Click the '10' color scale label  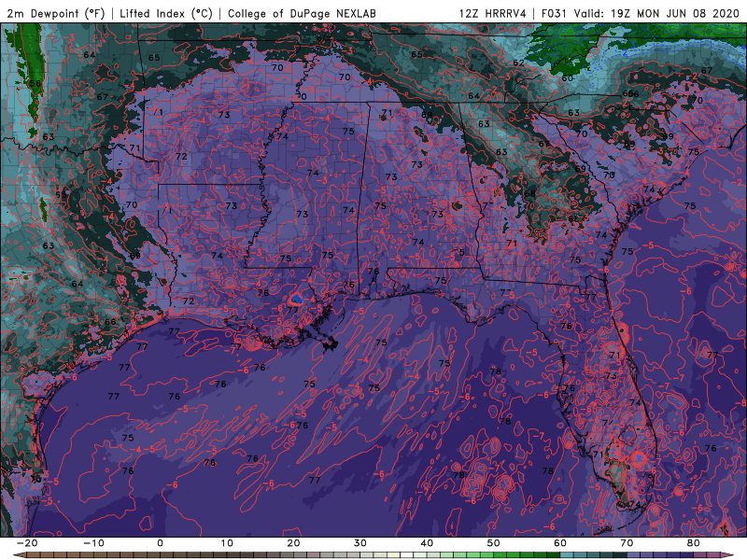tap(227, 543)
